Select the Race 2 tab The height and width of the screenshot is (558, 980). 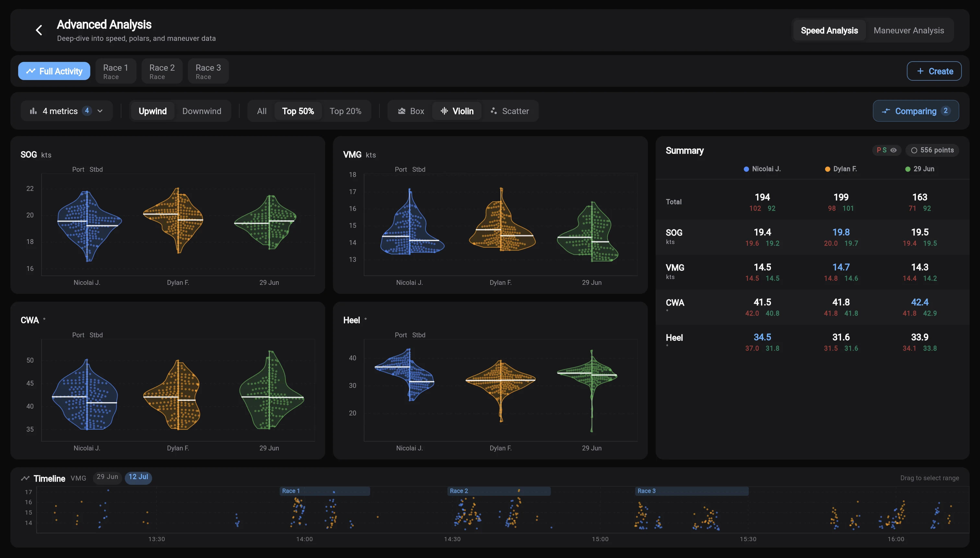(162, 71)
